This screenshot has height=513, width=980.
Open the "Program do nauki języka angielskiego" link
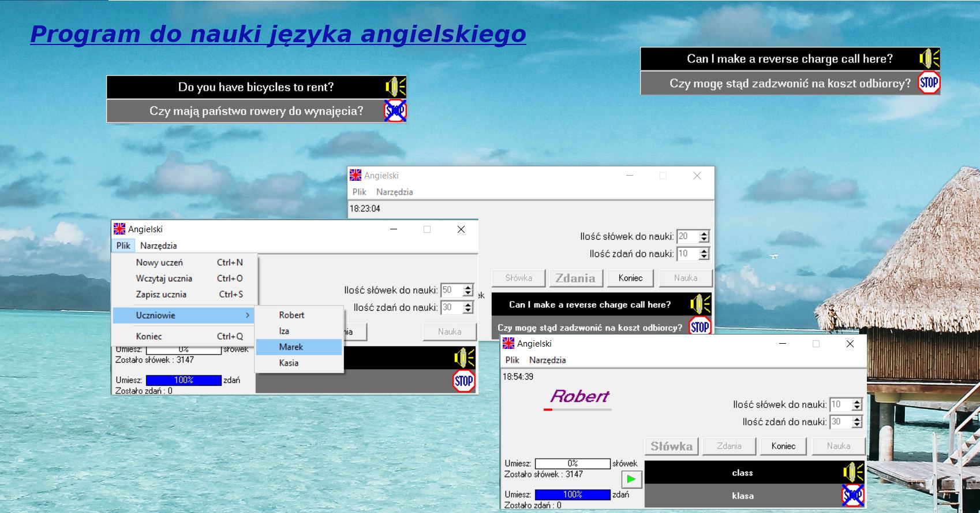(278, 34)
